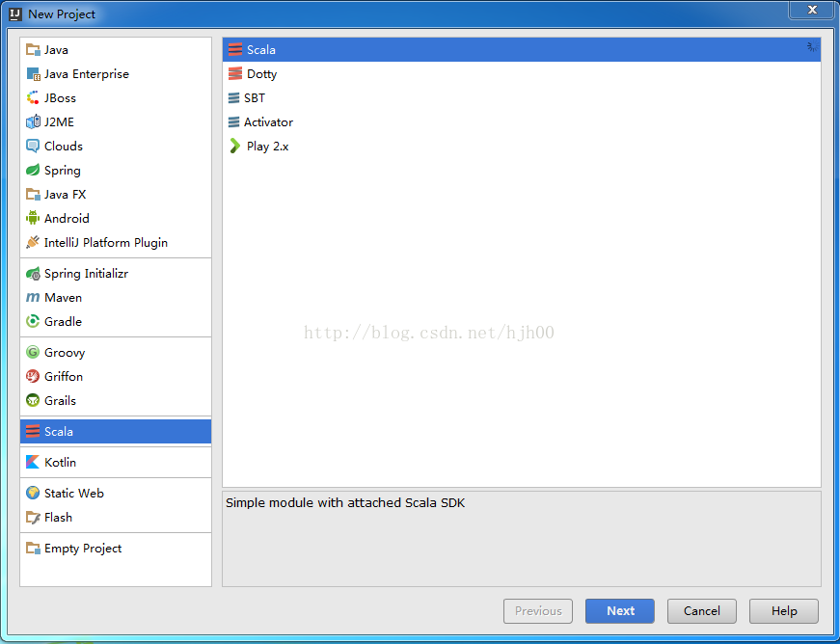Click the Java FX folder icon
Screen dimensions: 840x644
point(33,195)
